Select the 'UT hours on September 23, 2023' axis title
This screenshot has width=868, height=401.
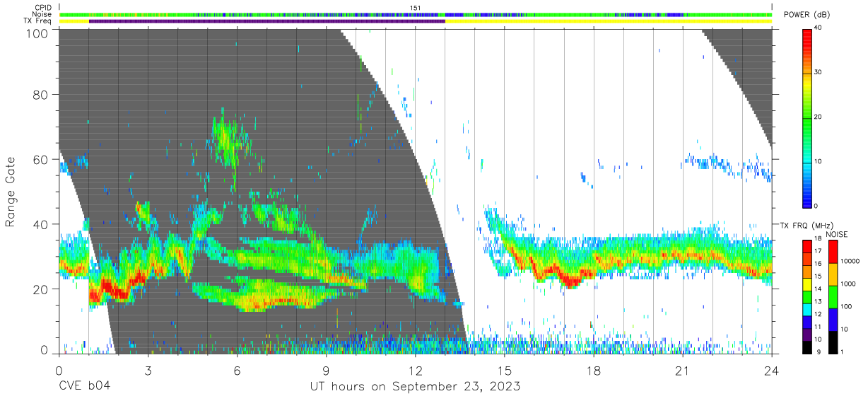(415, 386)
